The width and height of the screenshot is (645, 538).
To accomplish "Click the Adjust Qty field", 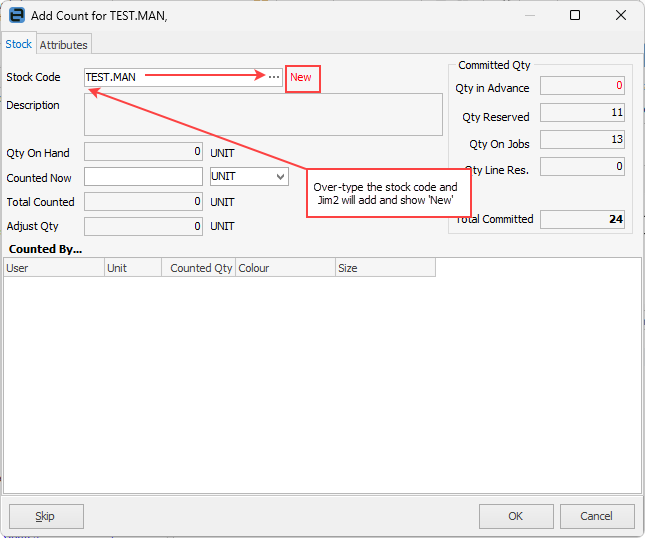I will click(143, 226).
